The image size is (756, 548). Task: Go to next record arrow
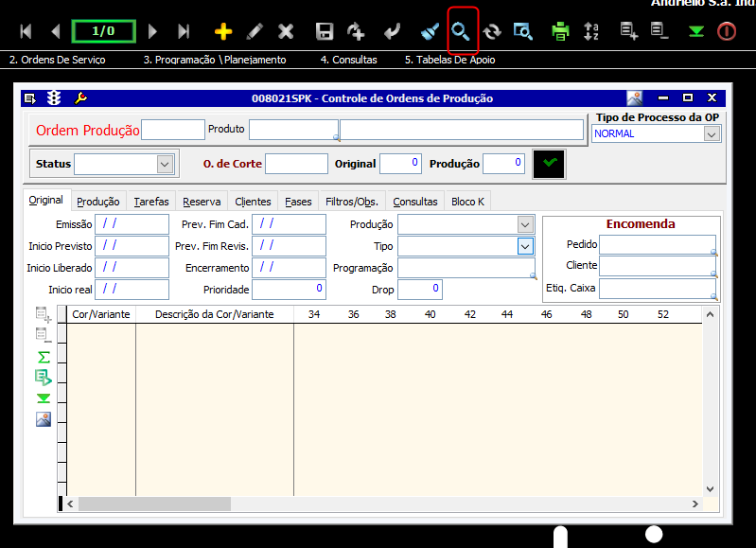[x=152, y=31]
